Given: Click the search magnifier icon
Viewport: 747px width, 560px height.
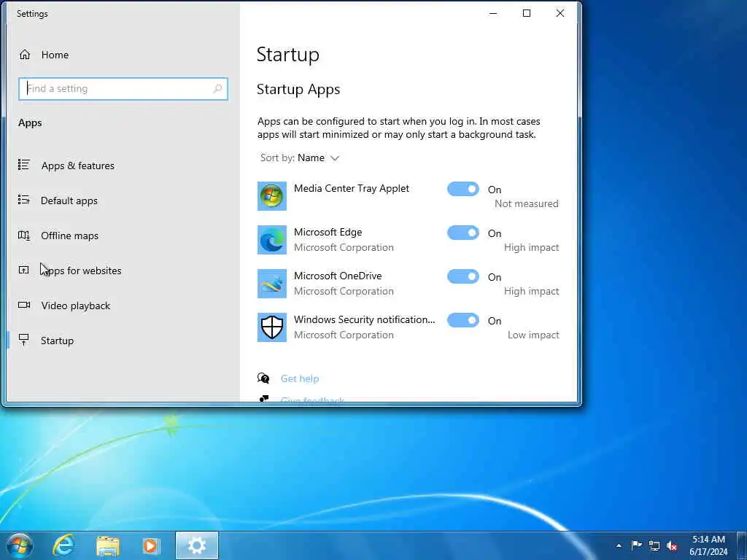Looking at the screenshot, I should [217, 88].
